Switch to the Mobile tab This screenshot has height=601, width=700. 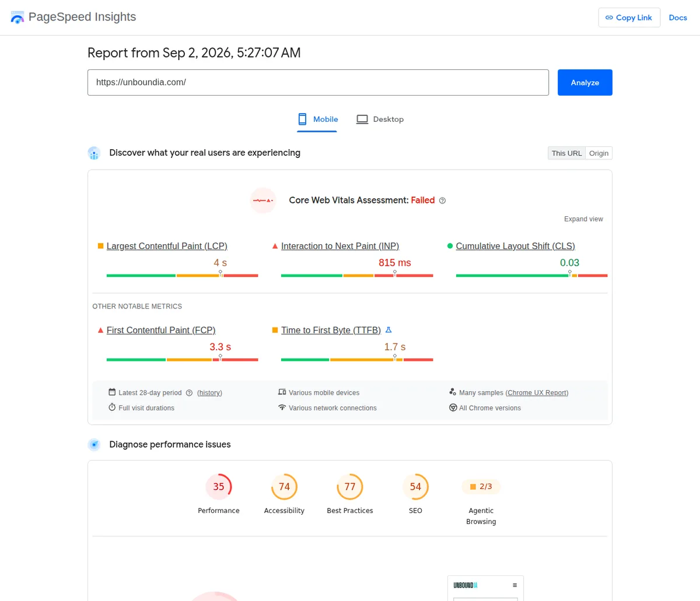pyautogui.click(x=317, y=120)
